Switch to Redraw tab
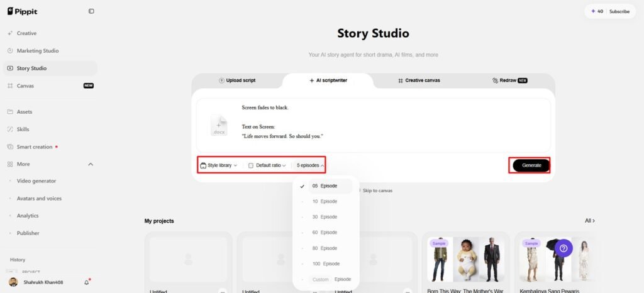 (x=509, y=80)
